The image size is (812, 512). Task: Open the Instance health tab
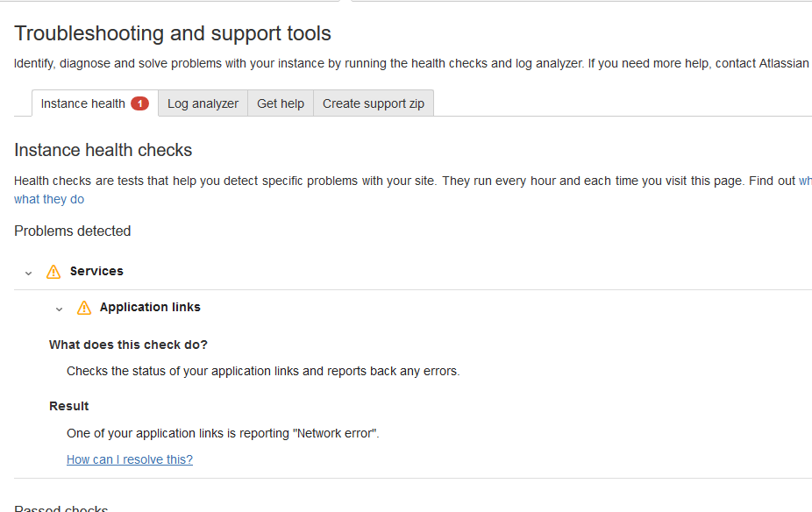95,103
